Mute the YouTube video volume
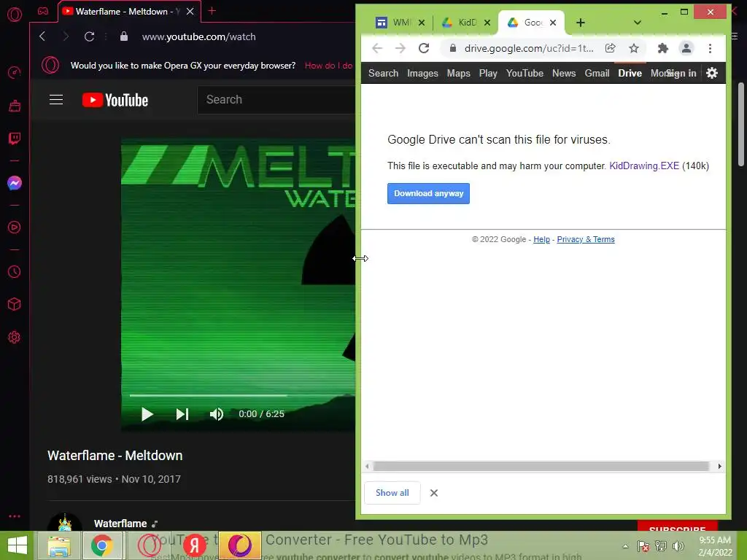Screen dimensions: 747x560 click(x=216, y=414)
